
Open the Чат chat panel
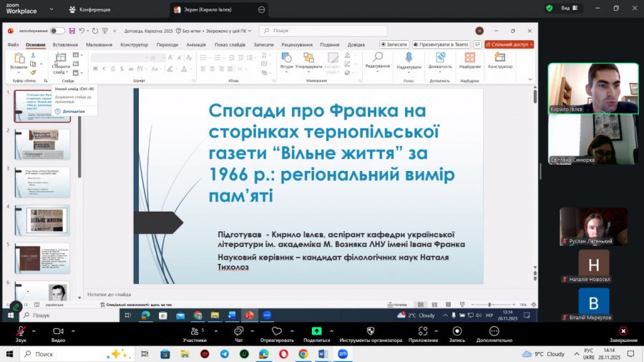point(239,331)
